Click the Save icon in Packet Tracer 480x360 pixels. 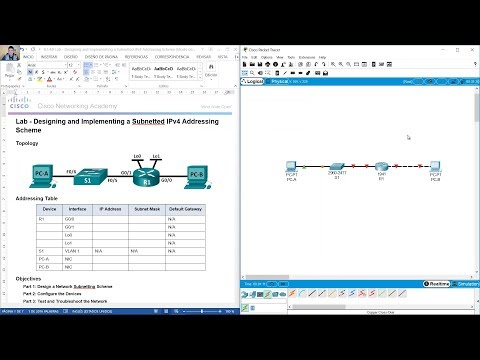(260, 64)
